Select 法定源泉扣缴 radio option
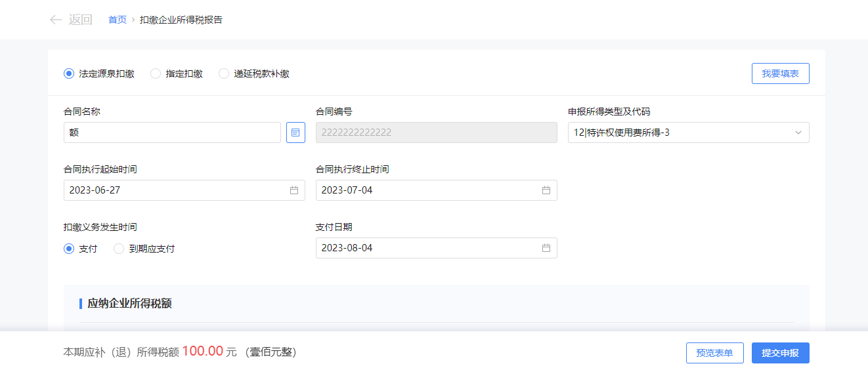The height and width of the screenshot is (370, 868). 69,74
